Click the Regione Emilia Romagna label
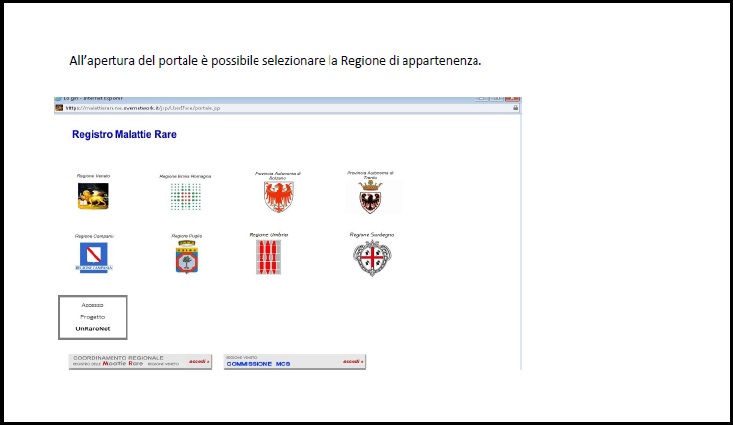This screenshot has height=425, width=733. coord(185,176)
